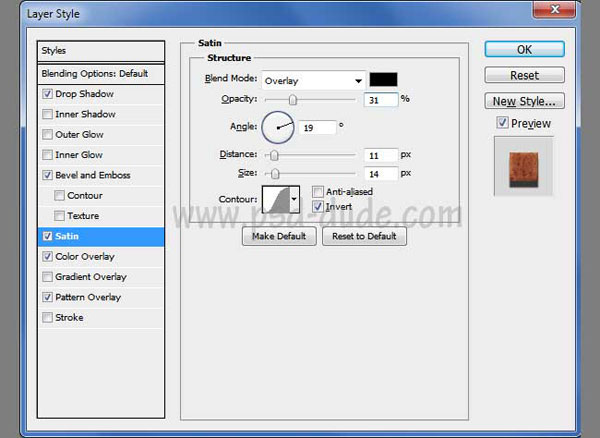Toggle the Pattern Overlay checkbox

click(47, 297)
